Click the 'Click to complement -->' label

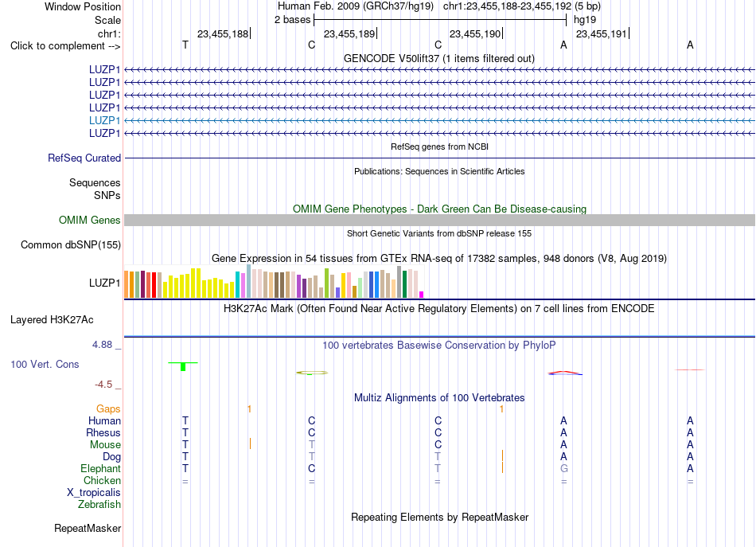tap(65, 46)
